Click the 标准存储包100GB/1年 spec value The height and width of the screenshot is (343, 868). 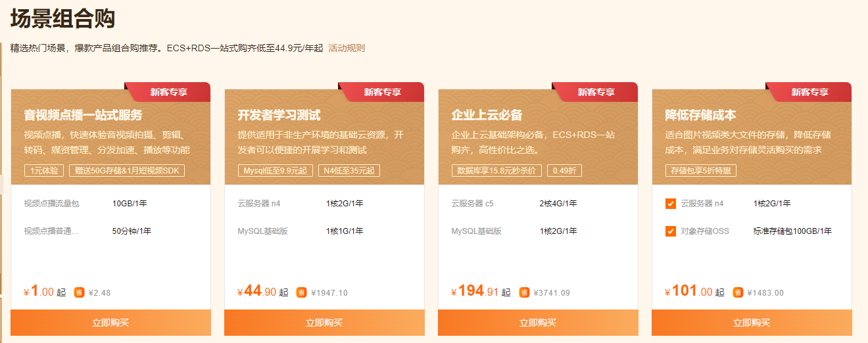(x=792, y=231)
